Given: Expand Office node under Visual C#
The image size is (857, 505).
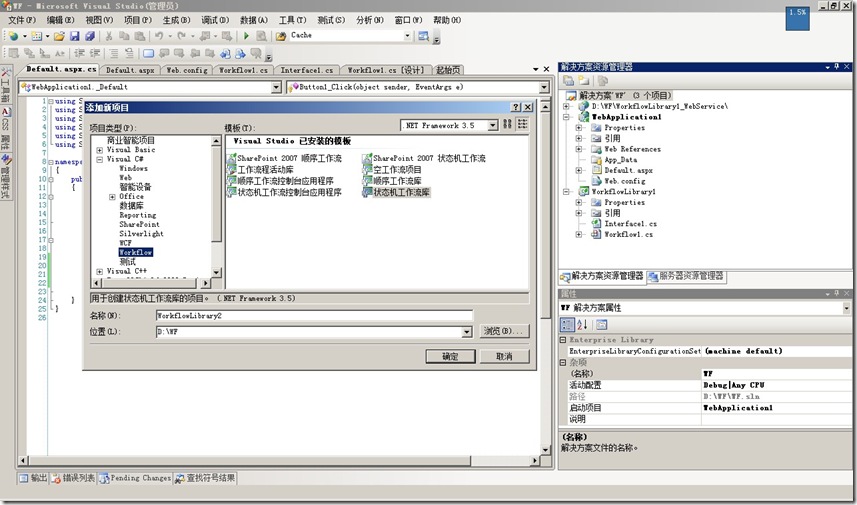Looking at the screenshot, I should point(113,197).
